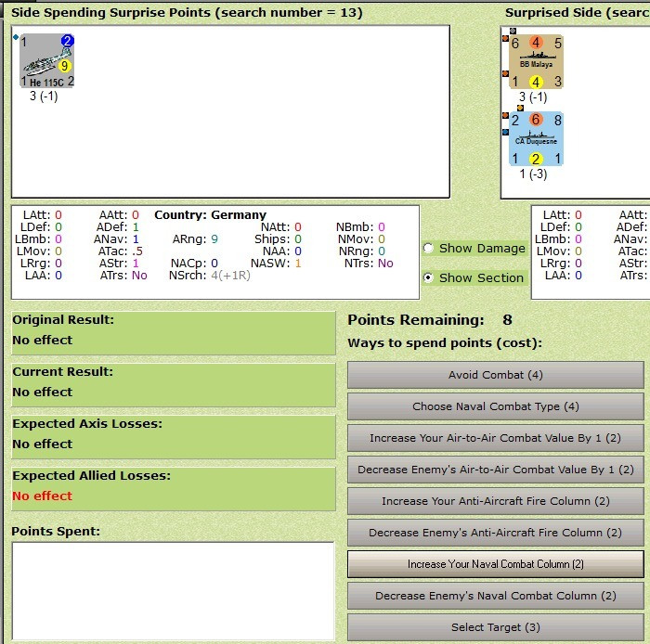Viewport: 650px width, 644px height.
Task: Click Decrease Enemy's Anti-Aircraft Fire Column (2)
Action: pyautogui.click(x=495, y=533)
